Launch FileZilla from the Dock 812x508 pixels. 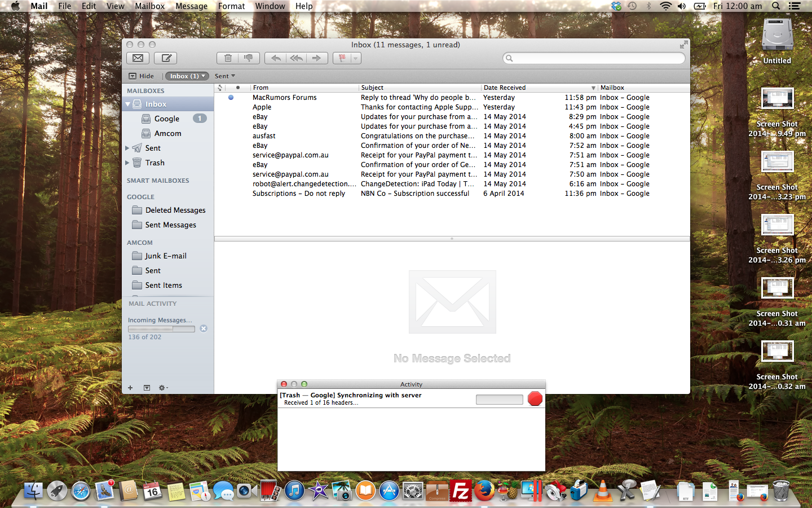click(460, 491)
